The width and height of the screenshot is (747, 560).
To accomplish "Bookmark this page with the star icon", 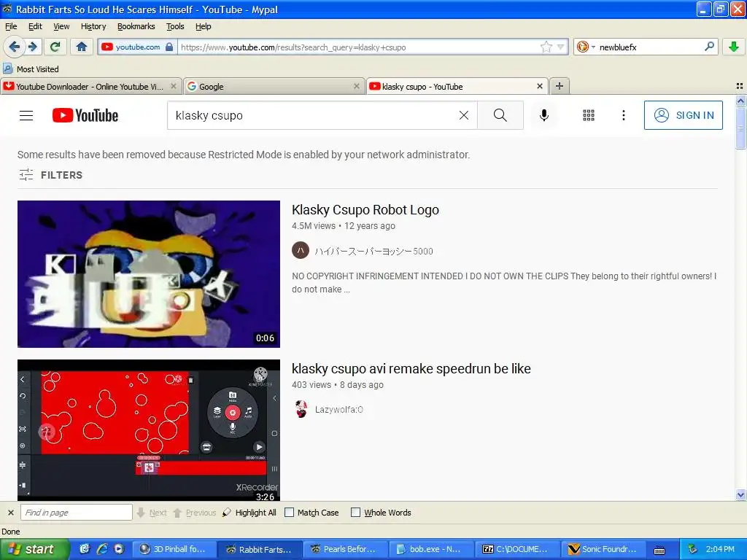I will pyautogui.click(x=546, y=47).
